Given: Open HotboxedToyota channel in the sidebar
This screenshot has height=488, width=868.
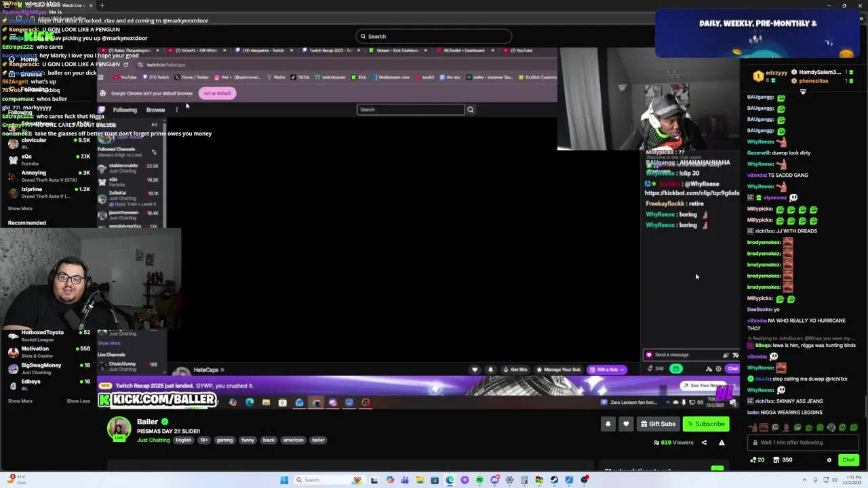Looking at the screenshot, I should [x=47, y=335].
